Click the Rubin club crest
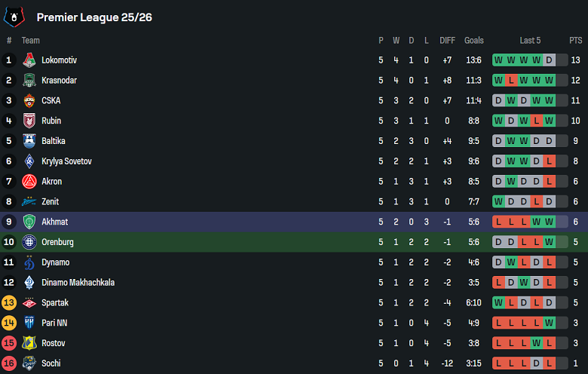Image resolution: width=588 pixels, height=374 pixels. [29, 121]
